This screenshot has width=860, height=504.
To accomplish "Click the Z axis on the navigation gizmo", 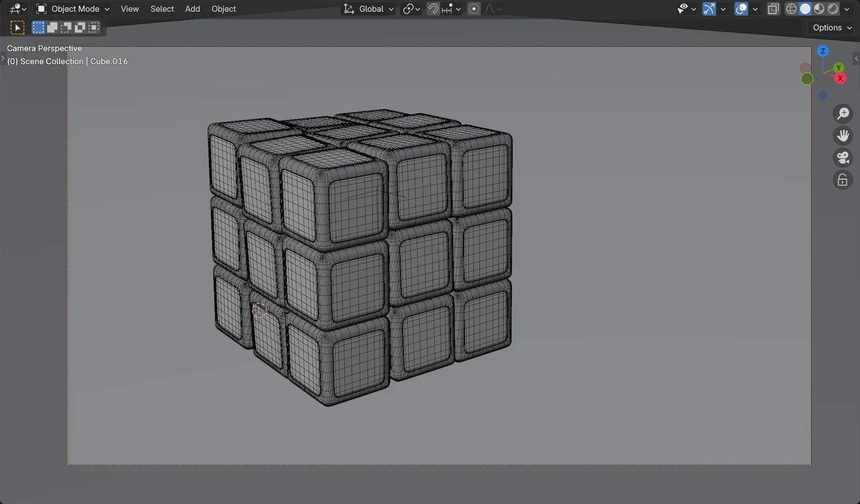I will (823, 51).
